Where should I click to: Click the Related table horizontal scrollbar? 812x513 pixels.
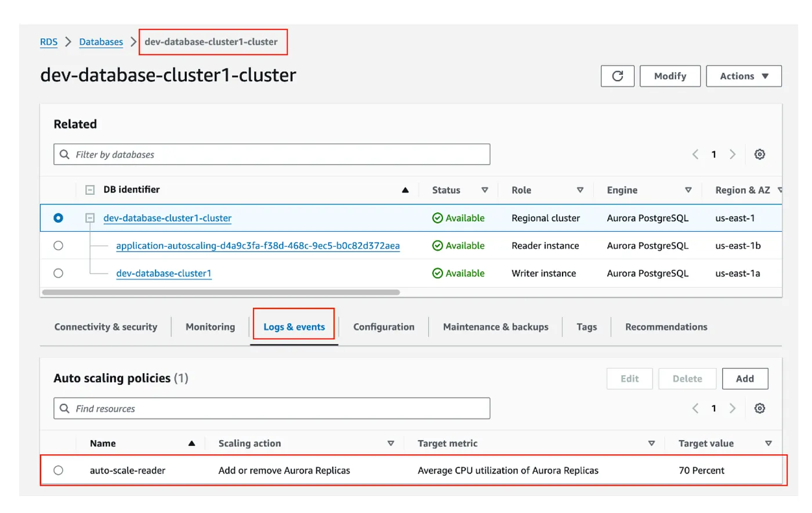coord(221,292)
